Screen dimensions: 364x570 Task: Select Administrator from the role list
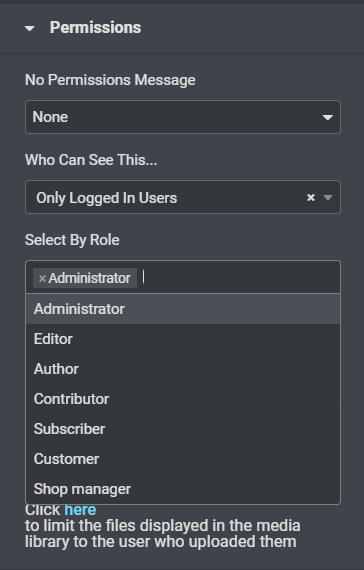coord(183,309)
